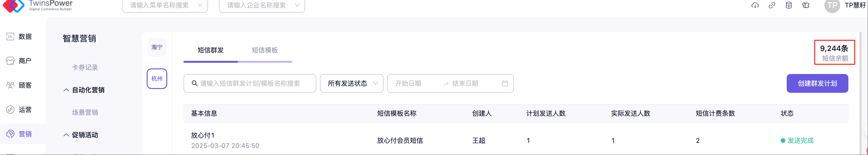Click the cloud download icon

click(x=755, y=5)
